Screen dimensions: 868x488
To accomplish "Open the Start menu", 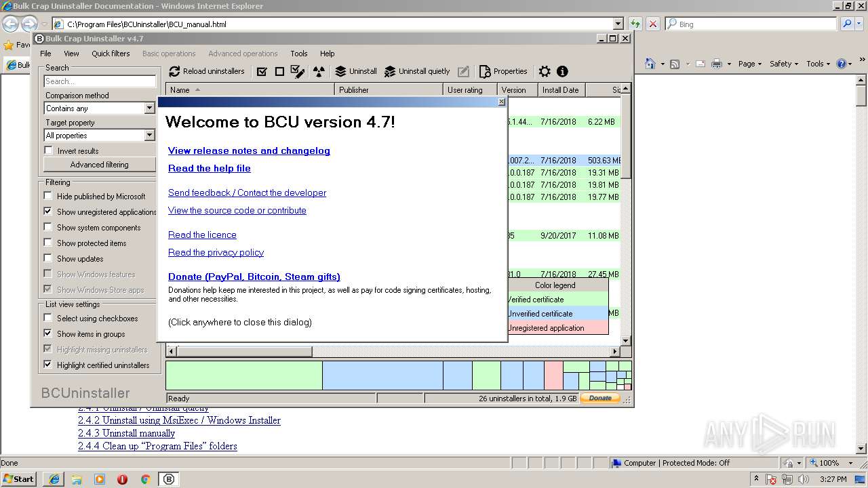I will coord(18,479).
